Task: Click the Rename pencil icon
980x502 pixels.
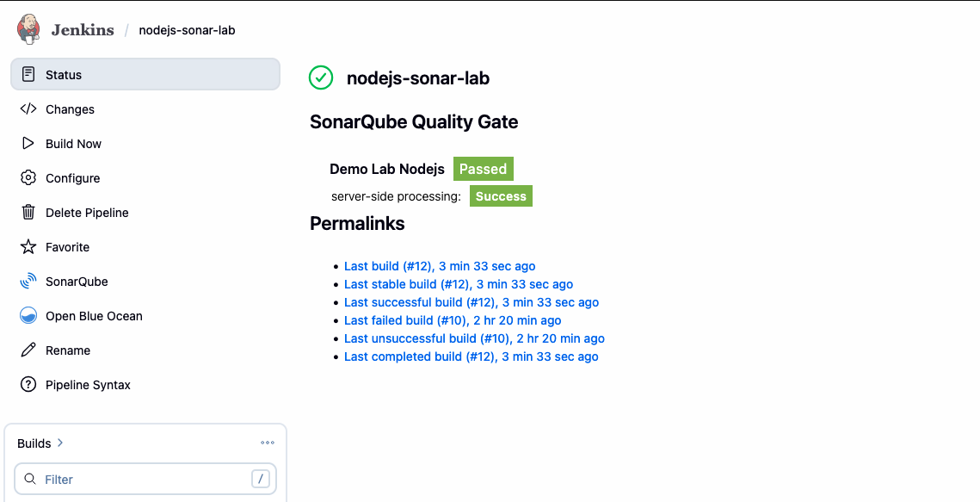Action: coord(28,350)
